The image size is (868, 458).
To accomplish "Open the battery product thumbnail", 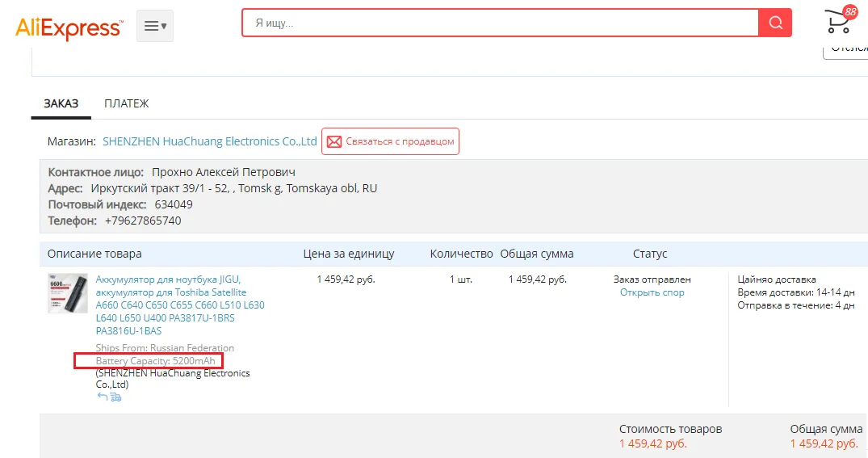I will 68,293.
